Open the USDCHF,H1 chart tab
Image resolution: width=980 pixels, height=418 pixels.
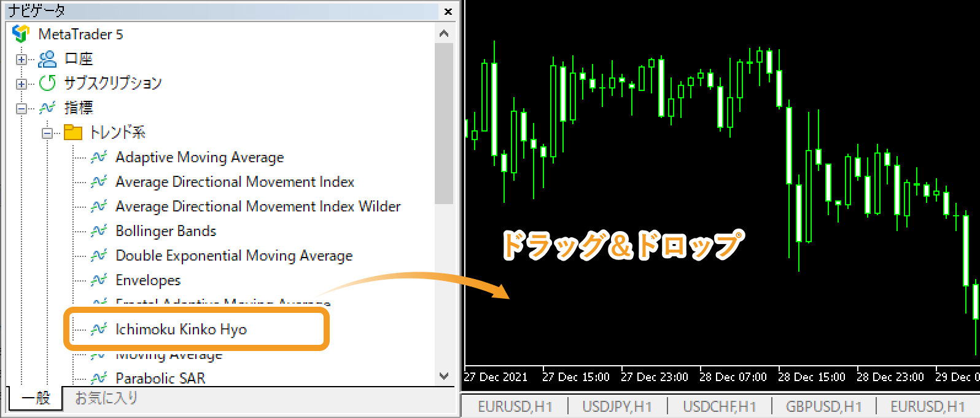719,407
